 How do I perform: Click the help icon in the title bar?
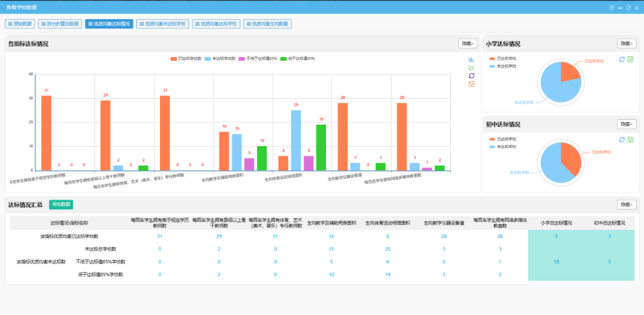(612, 7)
